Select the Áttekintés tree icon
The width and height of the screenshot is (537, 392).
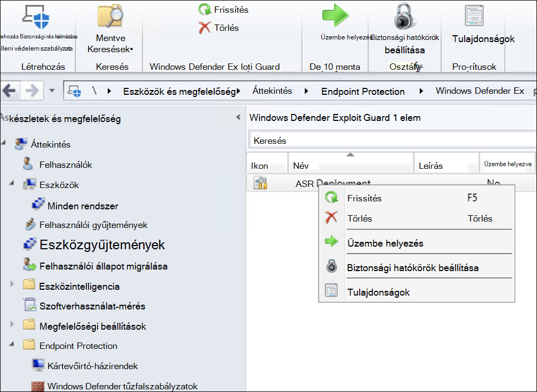coord(21,144)
